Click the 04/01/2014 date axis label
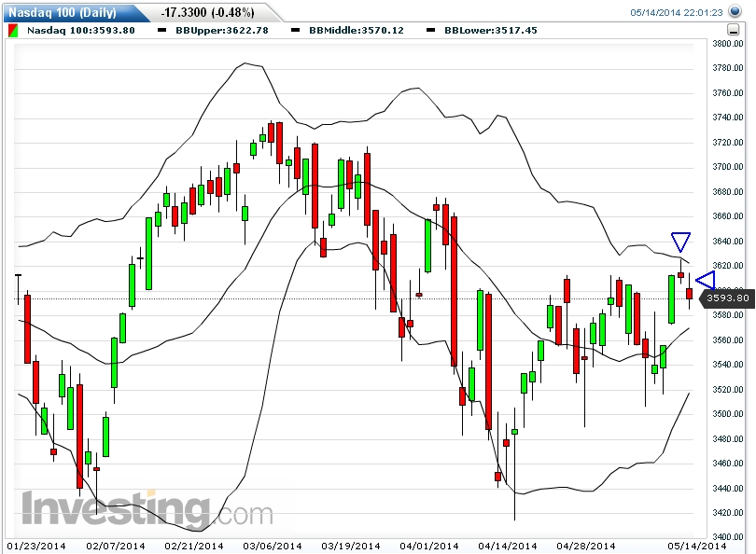756x554 pixels. click(429, 546)
